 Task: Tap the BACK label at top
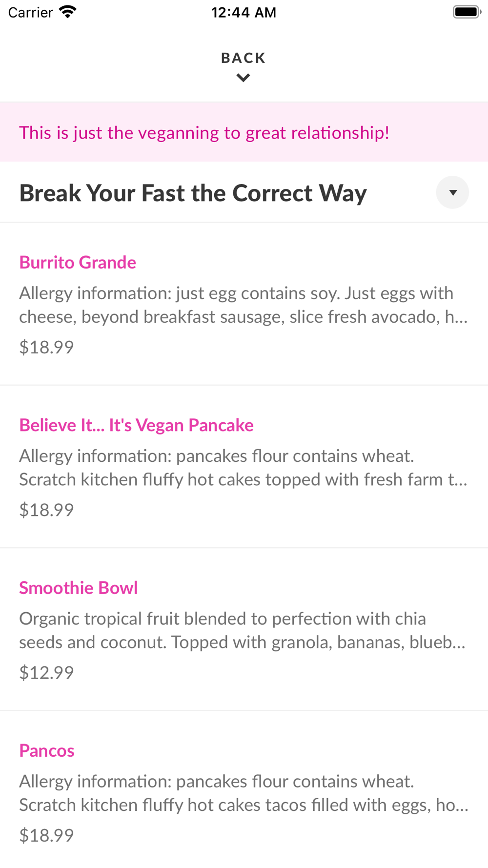point(244,58)
